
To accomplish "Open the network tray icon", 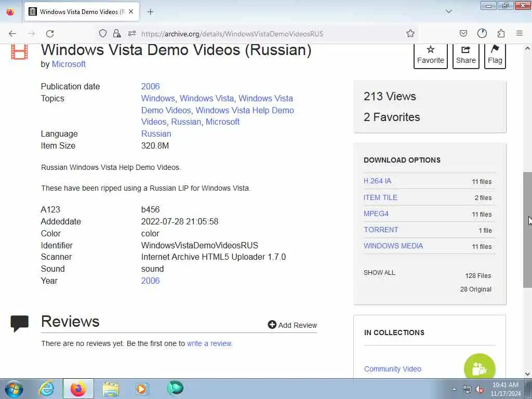I will [467, 389].
